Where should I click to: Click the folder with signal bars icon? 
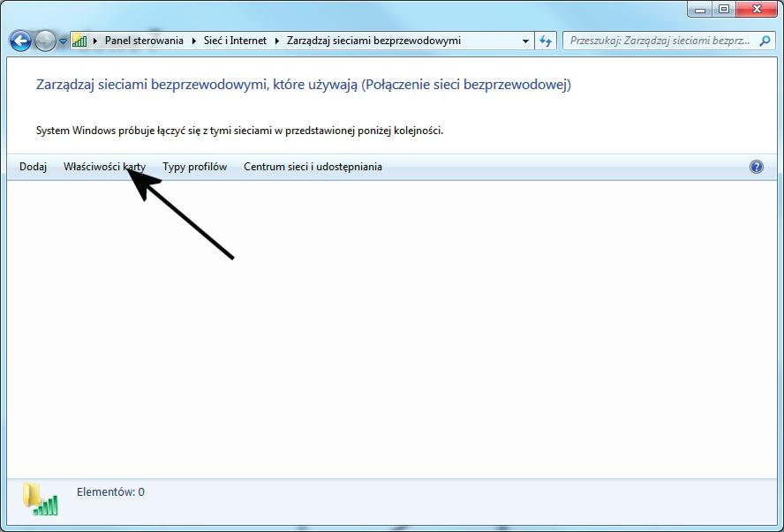click(x=41, y=499)
